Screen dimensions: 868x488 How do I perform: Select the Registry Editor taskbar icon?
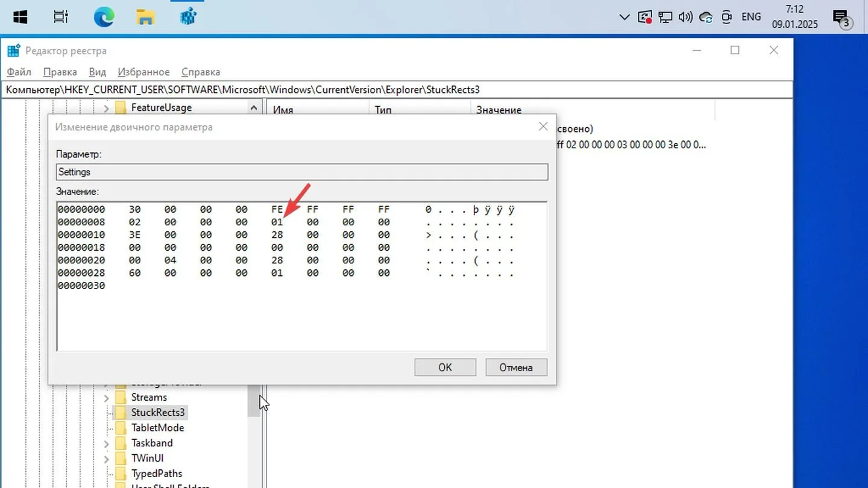188,17
